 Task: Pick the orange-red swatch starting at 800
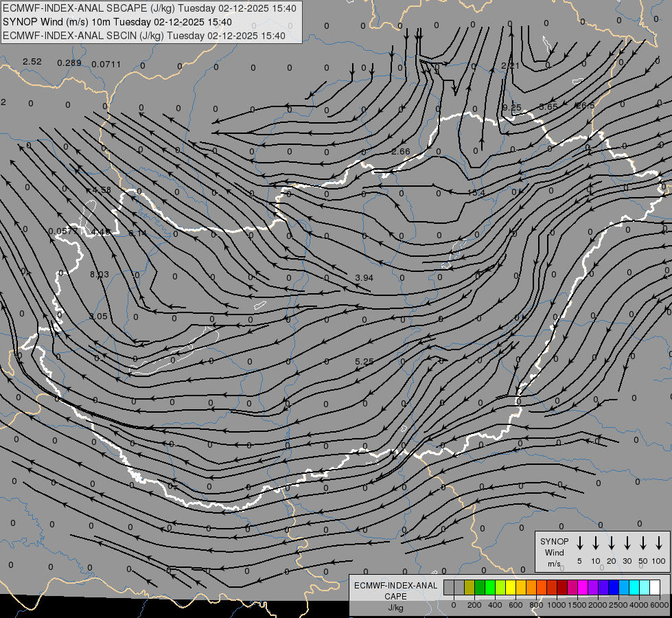pos(542,587)
